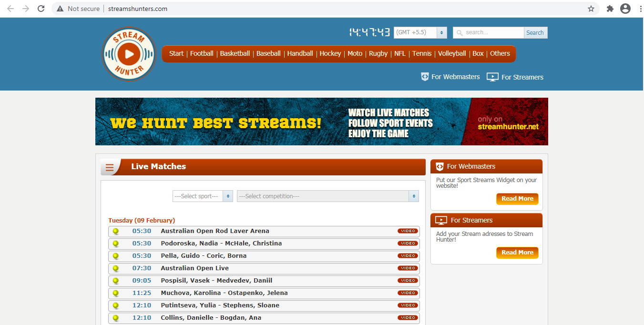Click the site search input field
Image resolution: width=644 pixels, height=325 pixels.
489,32
